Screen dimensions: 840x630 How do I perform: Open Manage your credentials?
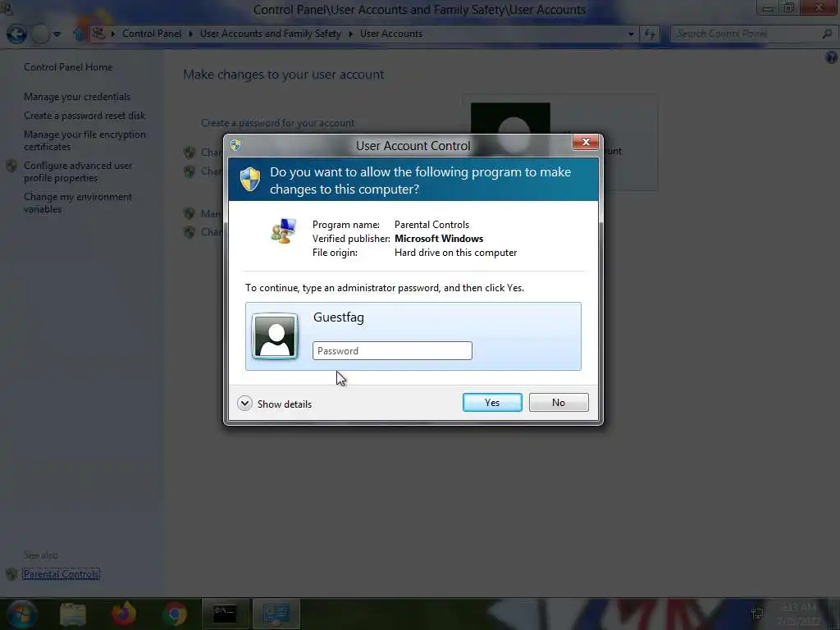point(77,97)
